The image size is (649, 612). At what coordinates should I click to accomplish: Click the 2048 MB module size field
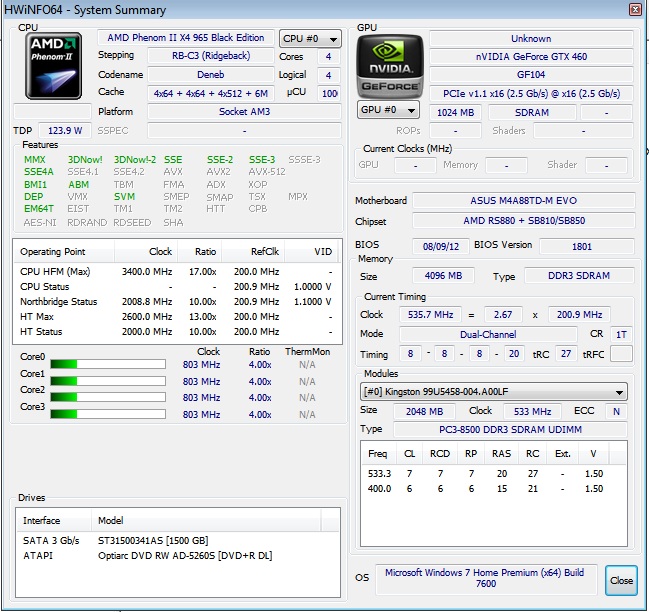point(424,411)
